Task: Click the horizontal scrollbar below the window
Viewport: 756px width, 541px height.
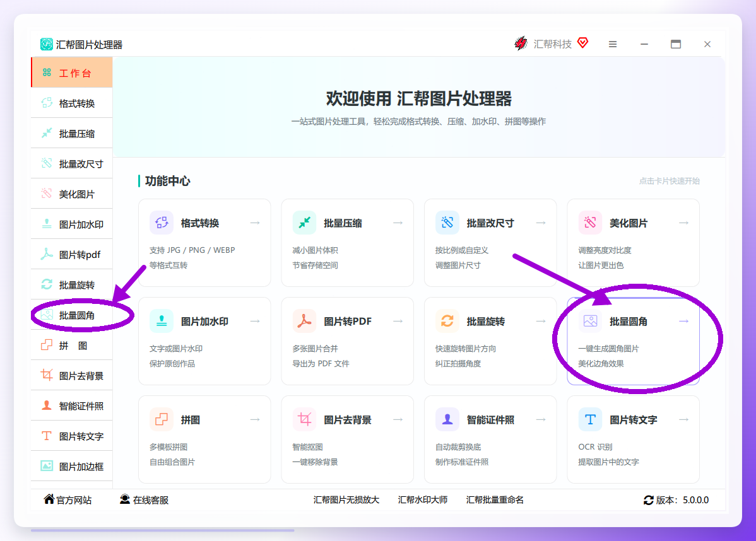Action: [x=162, y=530]
